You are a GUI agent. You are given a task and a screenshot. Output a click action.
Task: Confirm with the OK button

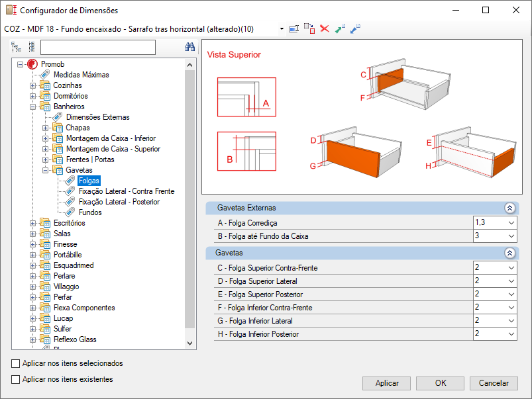440,383
